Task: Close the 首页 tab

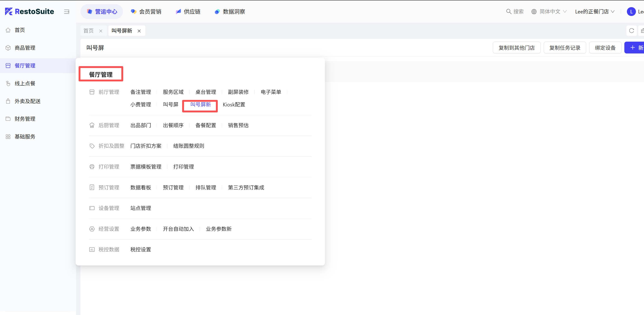Action: coord(101,31)
